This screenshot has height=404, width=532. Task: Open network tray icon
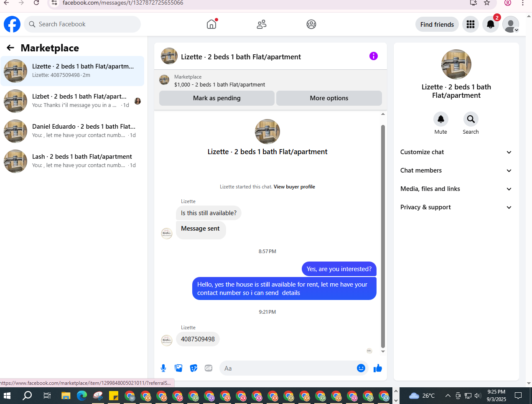(x=468, y=396)
